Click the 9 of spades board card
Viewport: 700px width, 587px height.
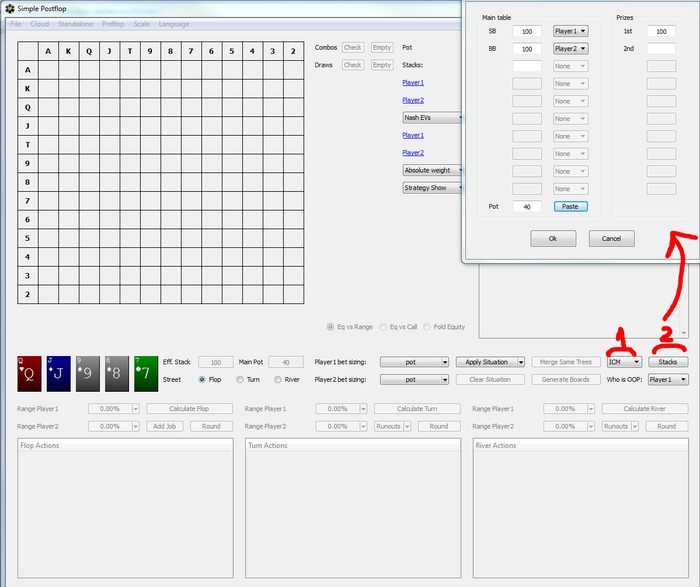tap(88, 374)
